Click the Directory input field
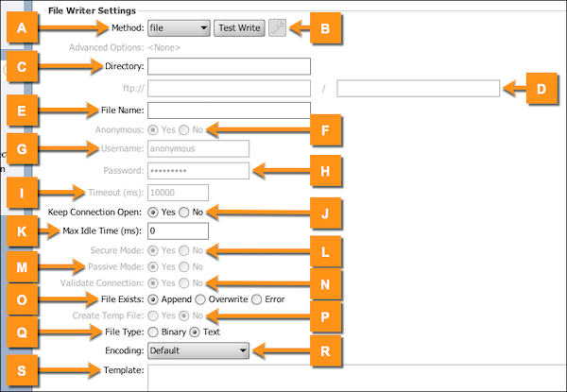The height and width of the screenshot is (392, 567). click(x=229, y=66)
